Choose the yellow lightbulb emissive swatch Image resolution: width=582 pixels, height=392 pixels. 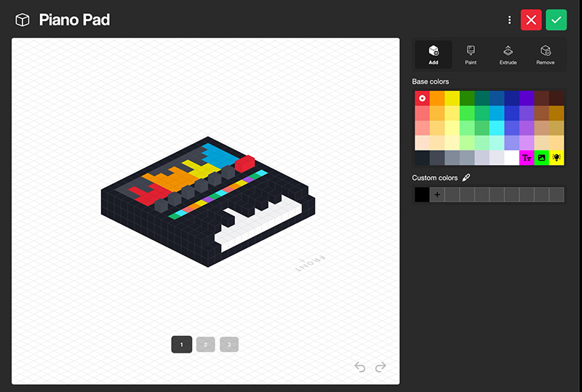point(557,158)
